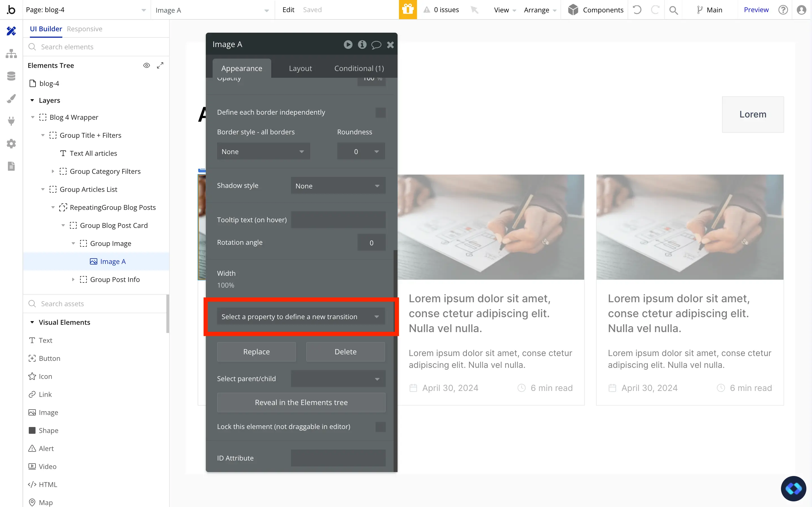Click the Delete button for Image A

345,352
